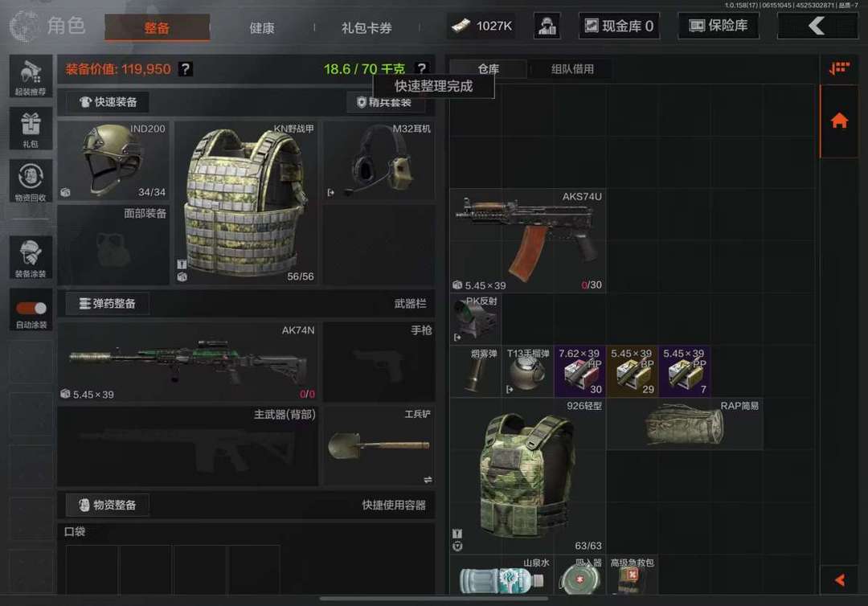Toggle the 自动涂装 auto-paint switch
This screenshot has width=868, height=606.
pos(31,309)
